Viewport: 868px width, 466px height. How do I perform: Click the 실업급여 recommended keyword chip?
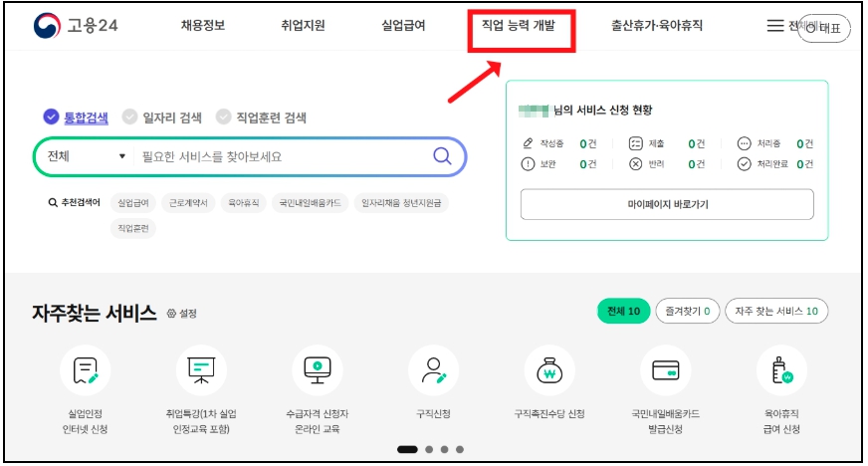click(x=133, y=203)
